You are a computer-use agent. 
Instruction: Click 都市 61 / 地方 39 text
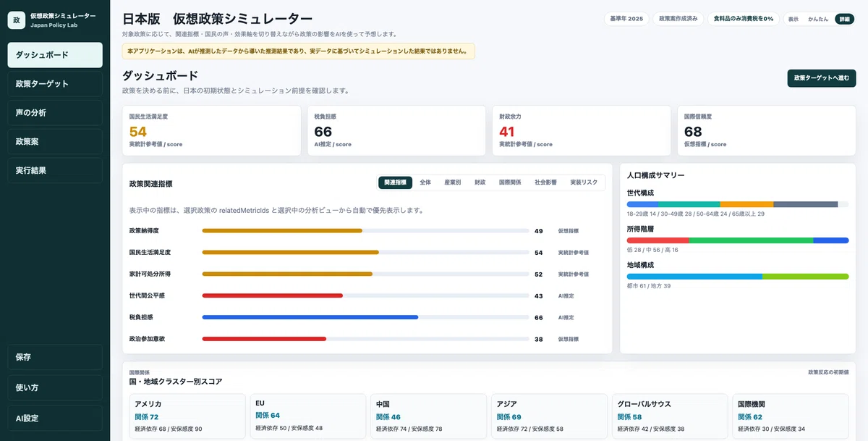click(649, 286)
